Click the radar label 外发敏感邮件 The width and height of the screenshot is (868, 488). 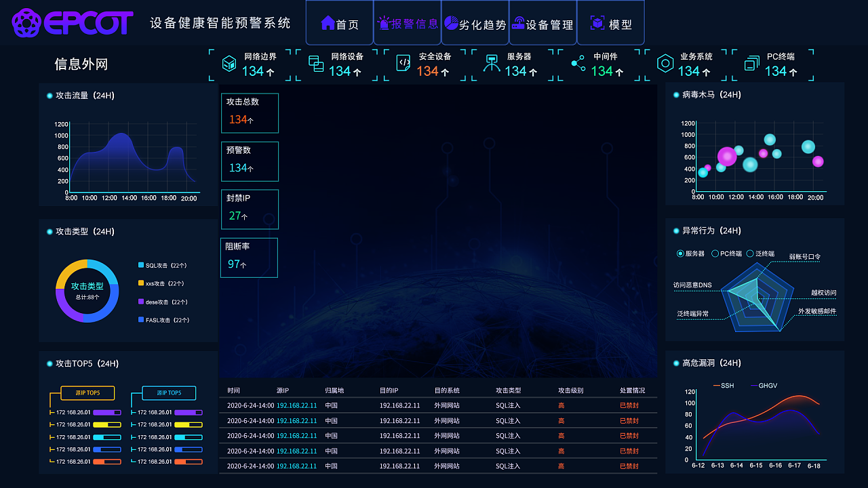(x=817, y=311)
